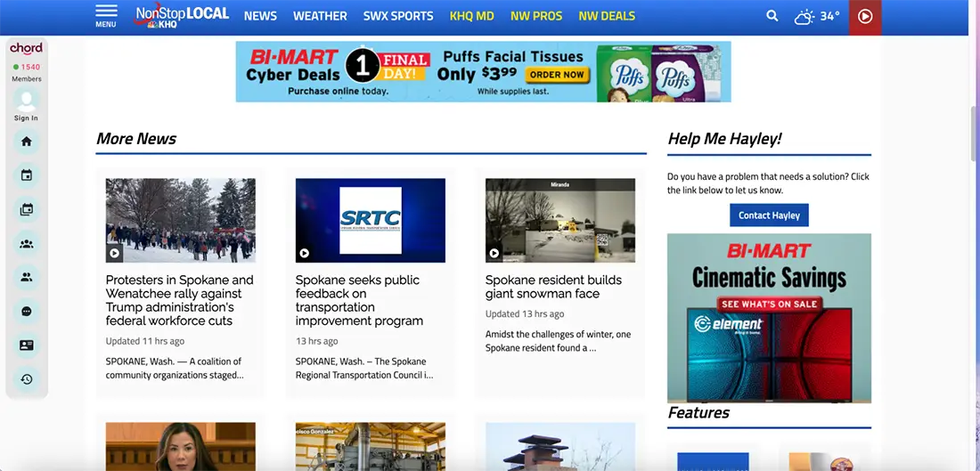Image resolution: width=980 pixels, height=471 pixels.
Task: Click the Sign In avatar icon
Action: tap(26, 101)
